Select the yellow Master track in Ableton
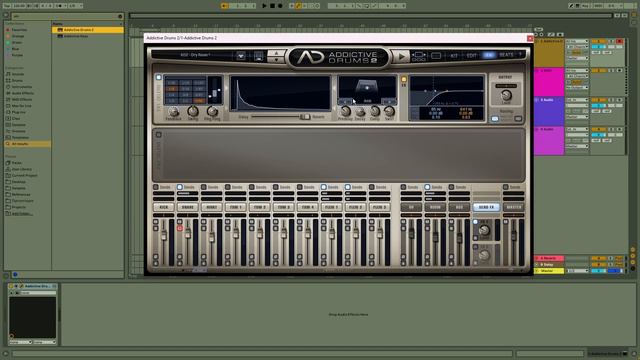 (549, 271)
